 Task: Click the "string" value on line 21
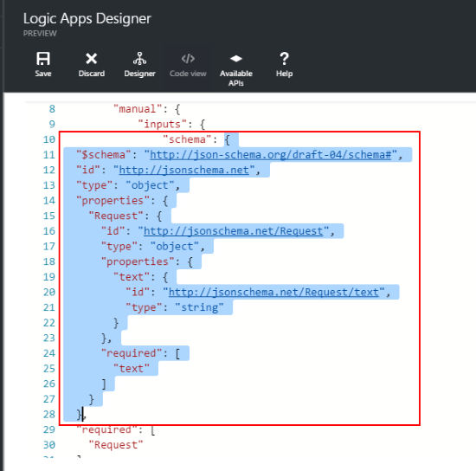199,307
